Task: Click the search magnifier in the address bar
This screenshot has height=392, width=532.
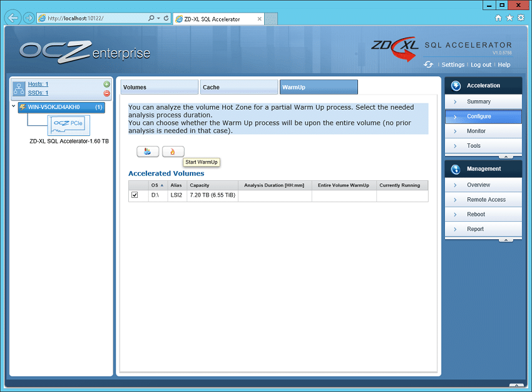Action: 151,18
